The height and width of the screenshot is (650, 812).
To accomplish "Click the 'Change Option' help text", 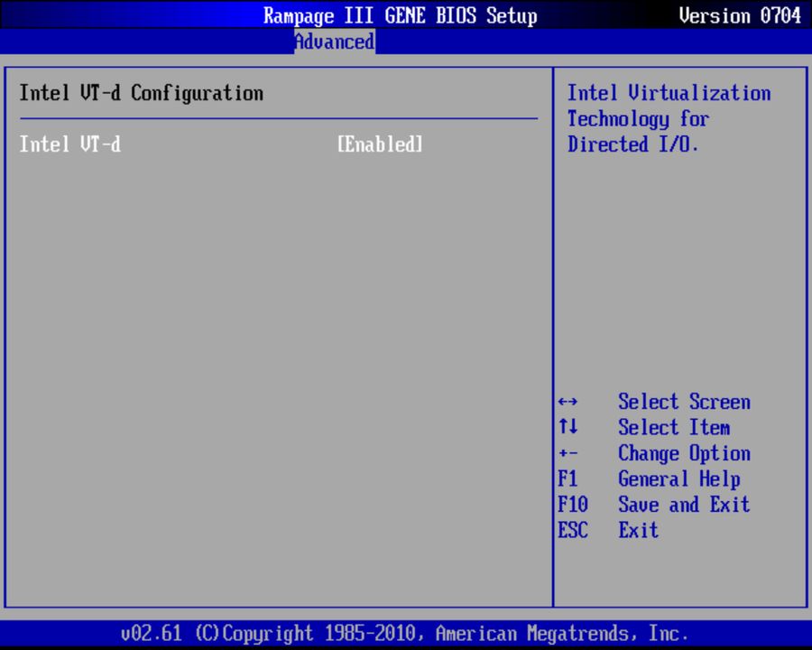I will pos(684,453).
